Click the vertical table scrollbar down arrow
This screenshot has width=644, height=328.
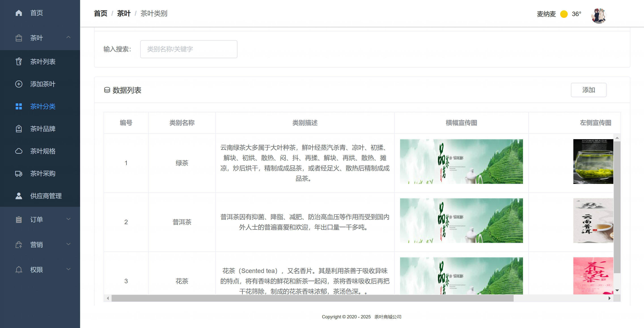point(617,290)
